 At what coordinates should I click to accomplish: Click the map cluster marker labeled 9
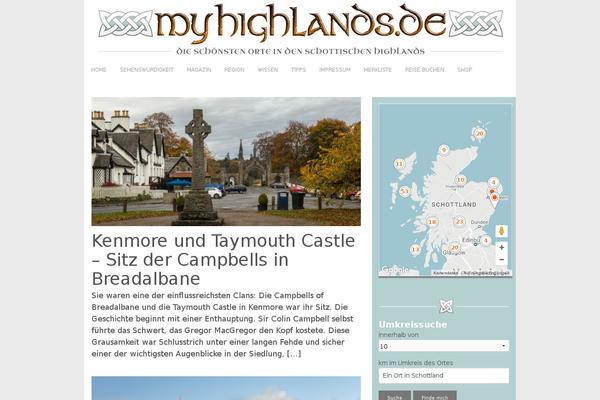(444, 150)
